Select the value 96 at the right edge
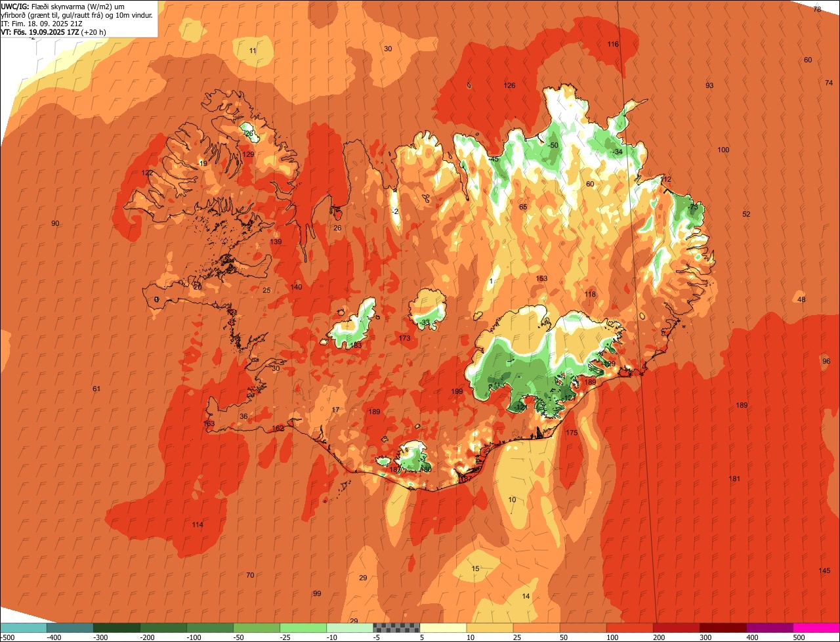Image resolution: width=840 pixels, height=642 pixels. tap(826, 362)
